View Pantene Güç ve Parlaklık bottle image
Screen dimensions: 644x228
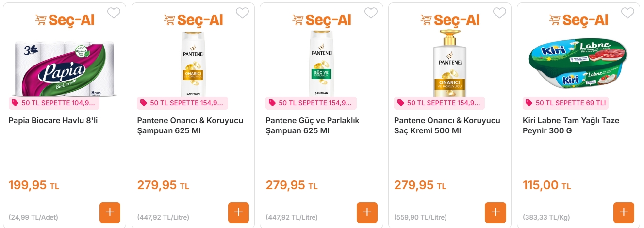click(x=321, y=63)
